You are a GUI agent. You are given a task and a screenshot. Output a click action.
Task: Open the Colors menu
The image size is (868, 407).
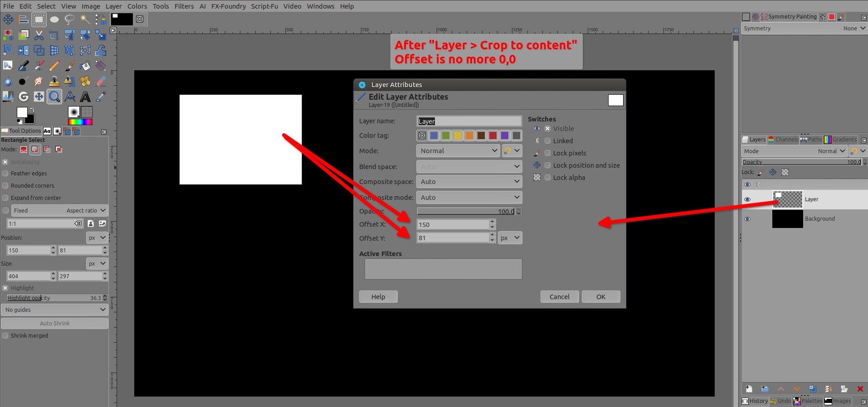tap(137, 6)
